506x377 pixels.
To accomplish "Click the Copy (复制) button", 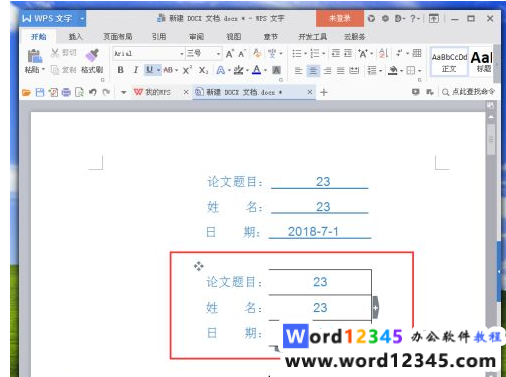I will (x=63, y=70).
